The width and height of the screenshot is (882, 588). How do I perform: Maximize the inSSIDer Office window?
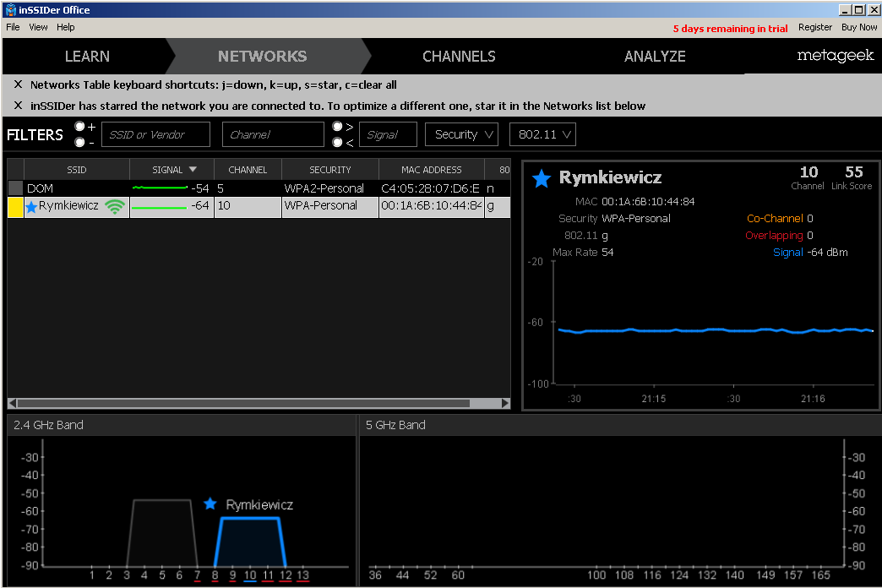pyautogui.click(x=858, y=9)
